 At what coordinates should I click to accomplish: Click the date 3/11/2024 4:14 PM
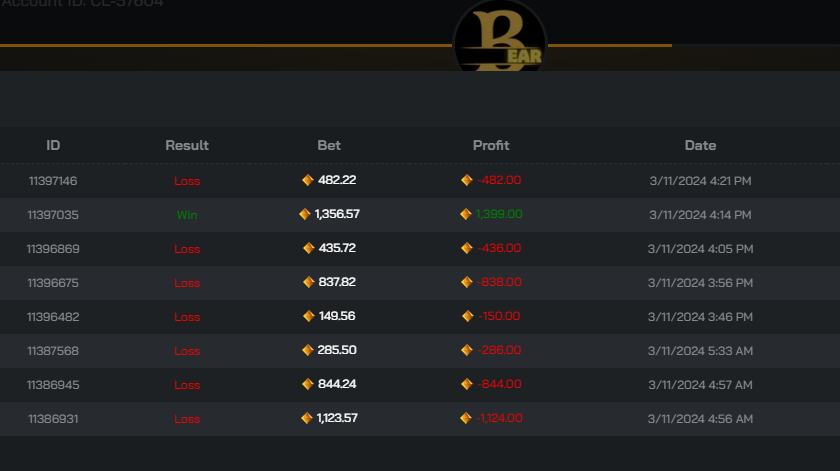point(700,215)
